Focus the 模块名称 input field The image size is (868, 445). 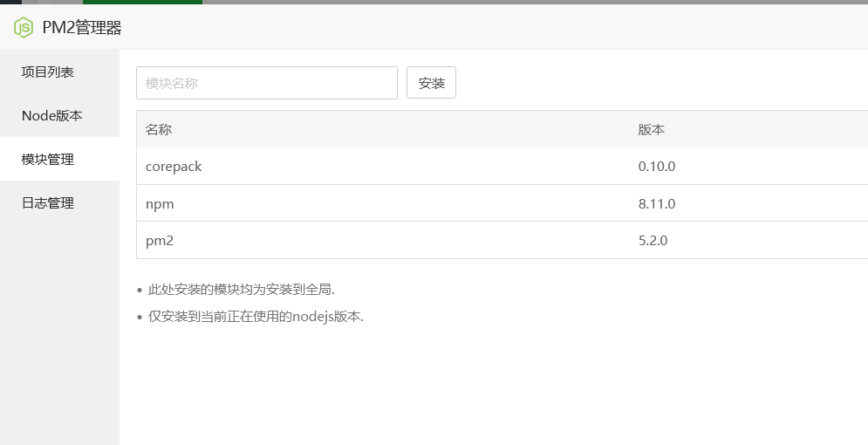click(x=267, y=83)
